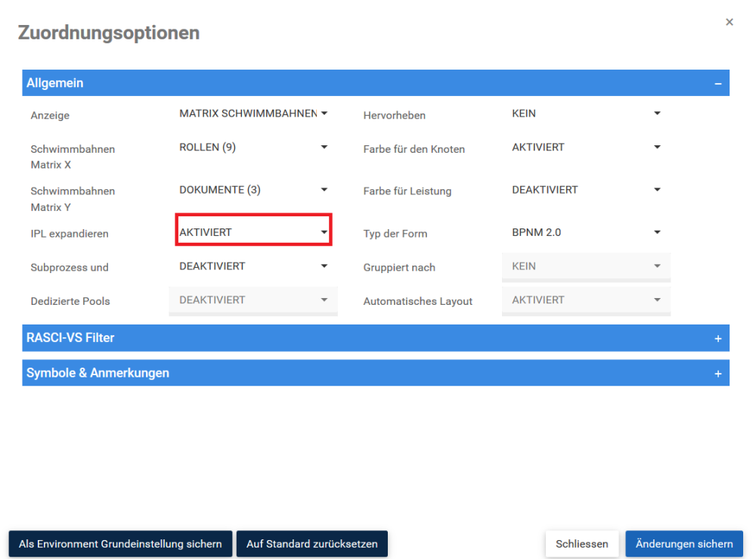756x559 pixels.
Task: Change Farbe für Leistung setting
Action: pyautogui.click(x=586, y=190)
